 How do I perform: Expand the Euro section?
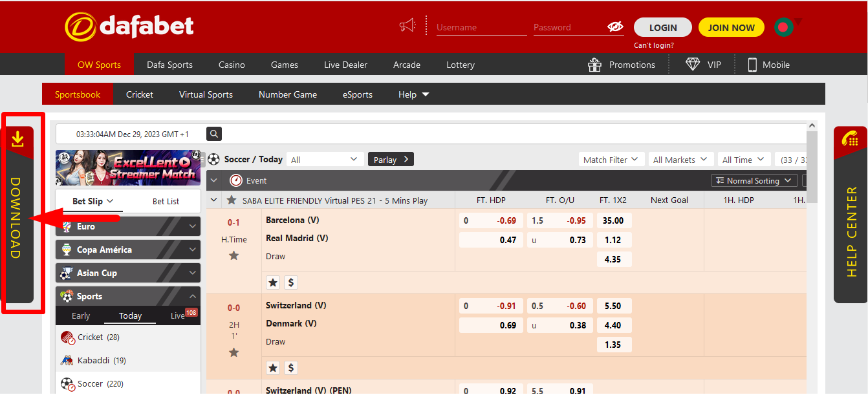click(193, 226)
